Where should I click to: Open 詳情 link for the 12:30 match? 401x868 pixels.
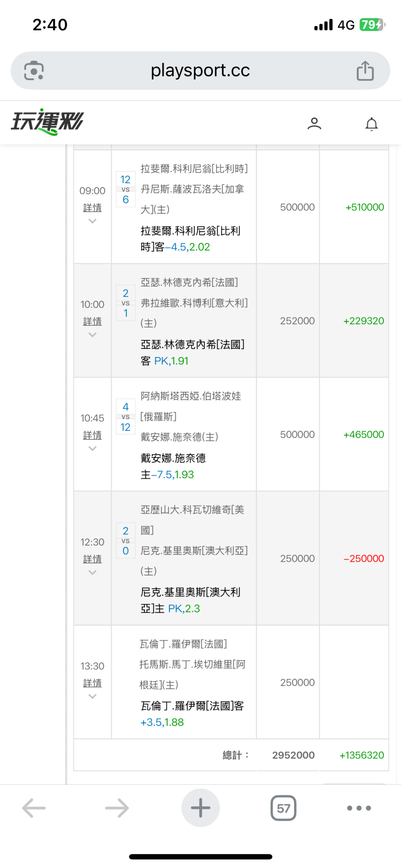click(92, 559)
